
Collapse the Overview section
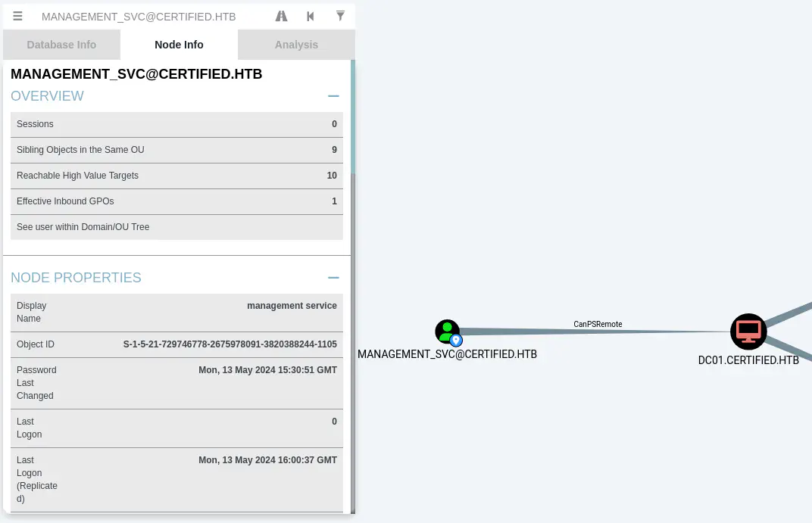tap(333, 96)
